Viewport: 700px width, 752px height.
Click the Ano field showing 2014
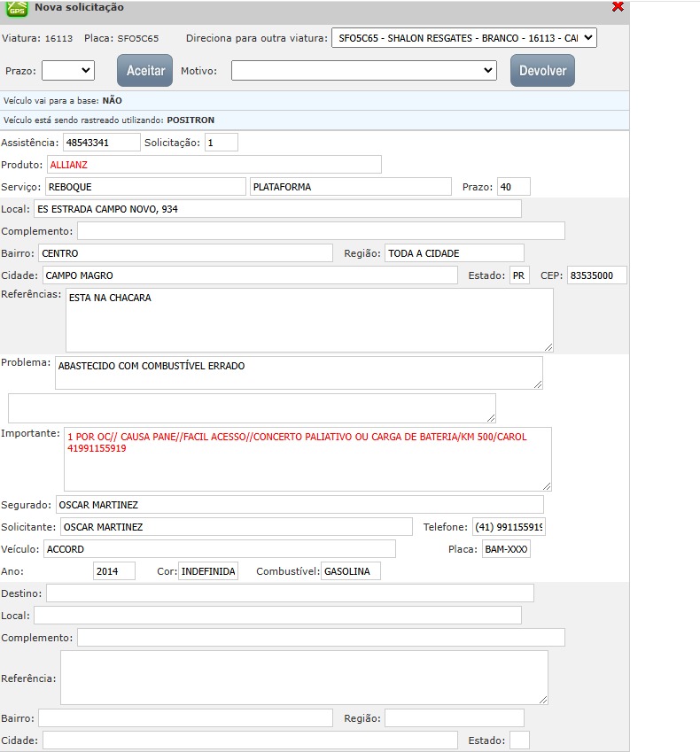pos(114,570)
